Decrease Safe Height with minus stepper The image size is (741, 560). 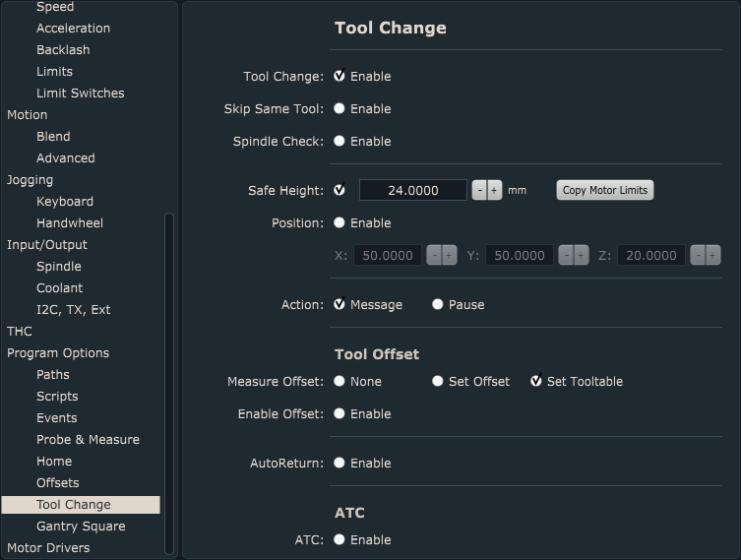click(479, 190)
